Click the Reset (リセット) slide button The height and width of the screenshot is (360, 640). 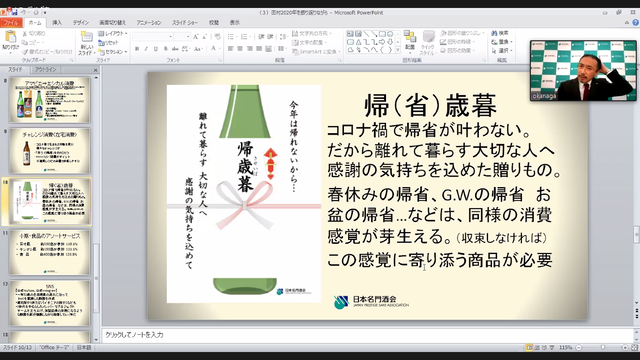point(109,42)
